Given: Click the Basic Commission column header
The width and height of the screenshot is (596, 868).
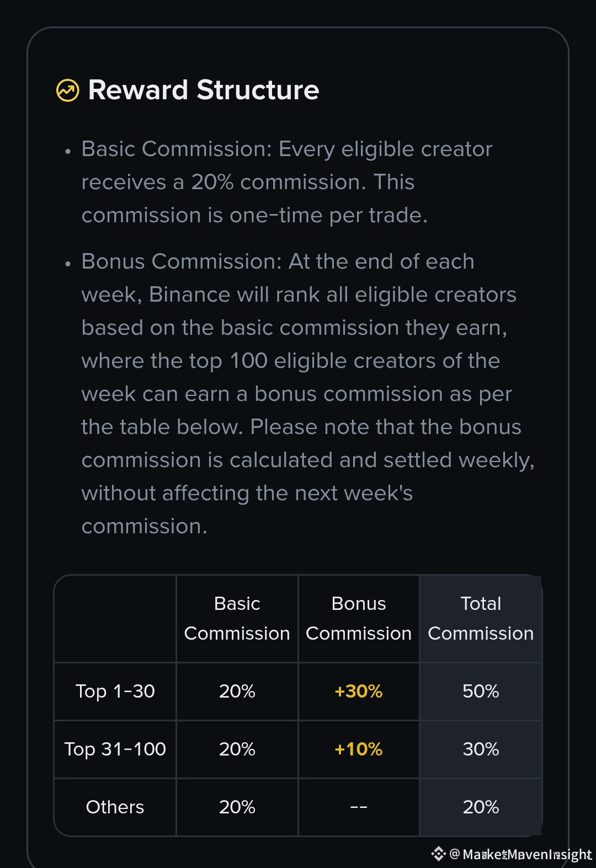Looking at the screenshot, I should click(x=237, y=618).
